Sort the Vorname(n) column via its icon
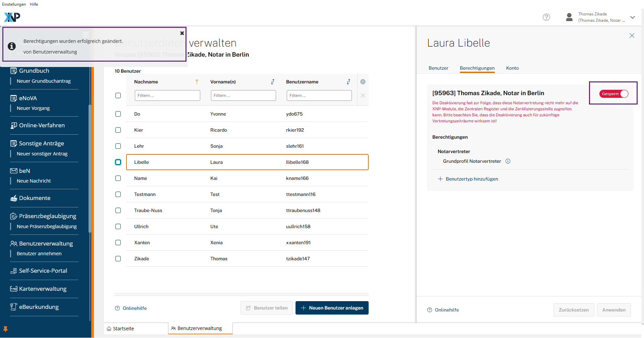This screenshot has height=338, width=644. point(273,82)
